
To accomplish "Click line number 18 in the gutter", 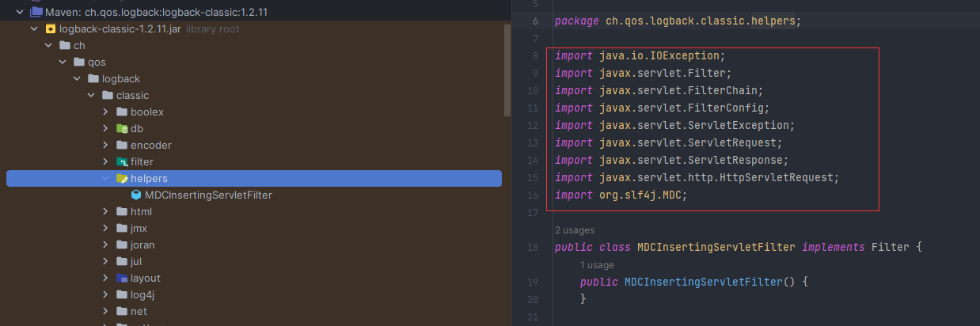I will (x=533, y=248).
